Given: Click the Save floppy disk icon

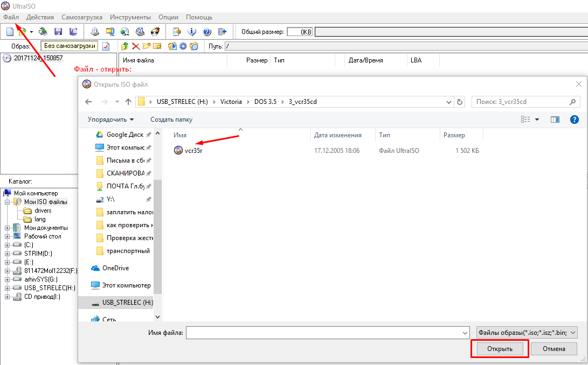Looking at the screenshot, I should (x=58, y=32).
